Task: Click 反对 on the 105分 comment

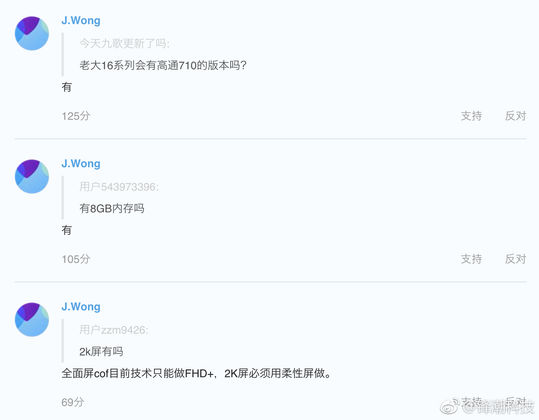Action: pos(515,259)
